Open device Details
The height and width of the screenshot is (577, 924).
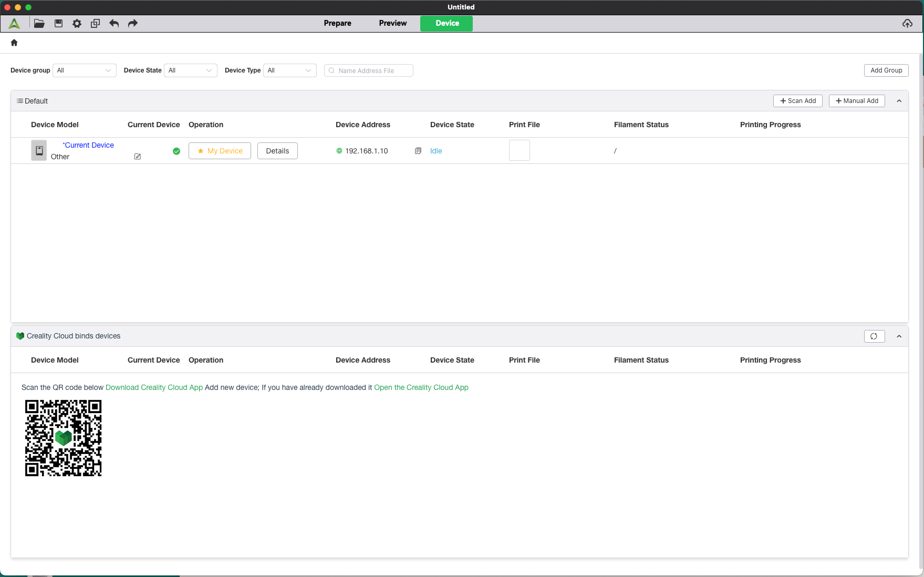click(x=277, y=151)
